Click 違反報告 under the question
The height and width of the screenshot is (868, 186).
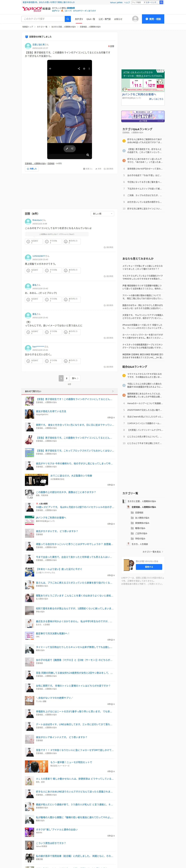pyautogui.click(x=108, y=169)
